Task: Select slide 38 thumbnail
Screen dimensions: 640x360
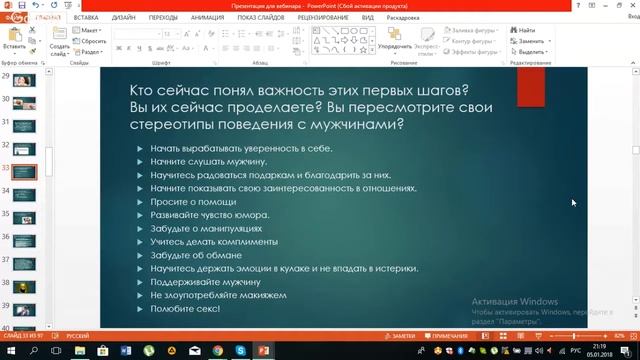Action: click(x=24, y=287)
